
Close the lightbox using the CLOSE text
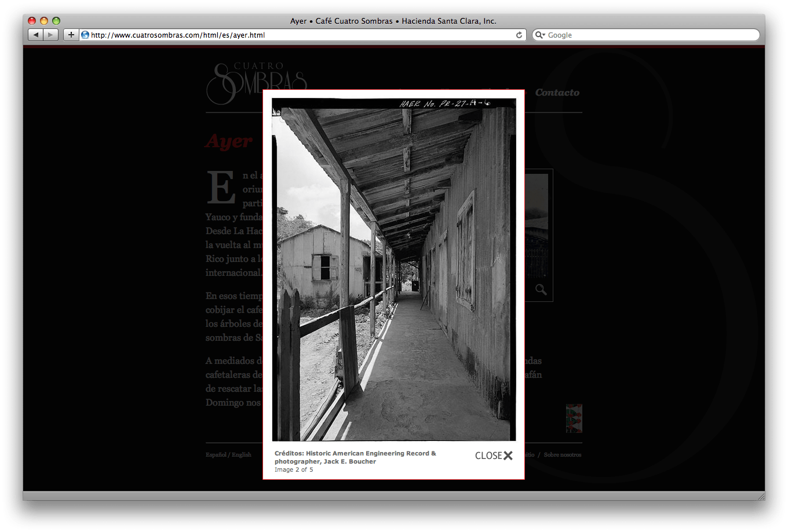pyautogui.click(x=488, y=456)
